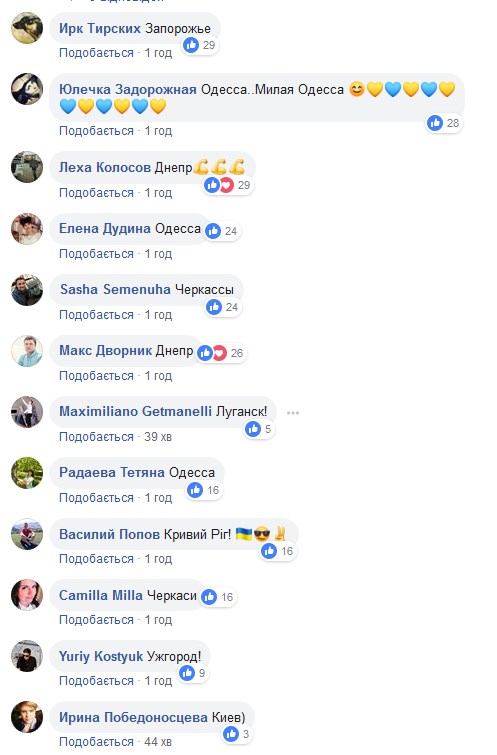Like Maximiliano Getmanelli's Луганск comment via Подобається

(96, 437)
